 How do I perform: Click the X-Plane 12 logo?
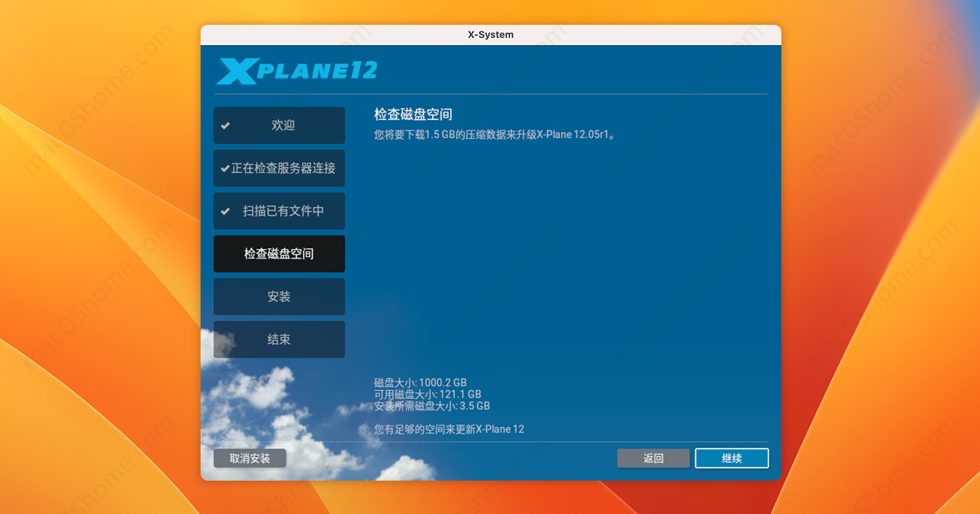pyautogui.click(x=297, y=71)
